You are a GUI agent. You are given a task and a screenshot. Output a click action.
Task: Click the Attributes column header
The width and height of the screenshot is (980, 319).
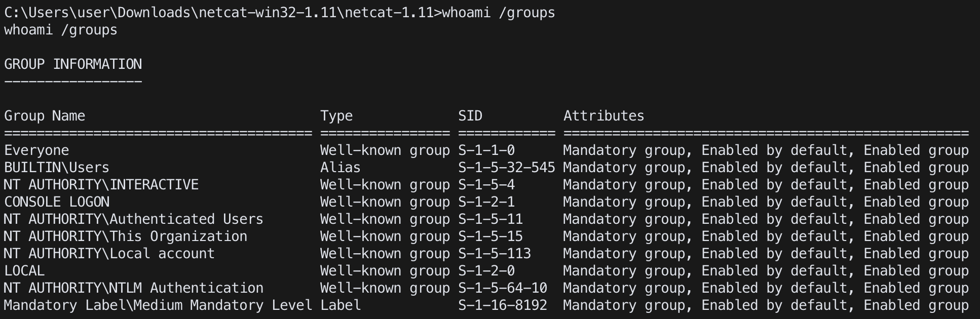tap(604, 116)
